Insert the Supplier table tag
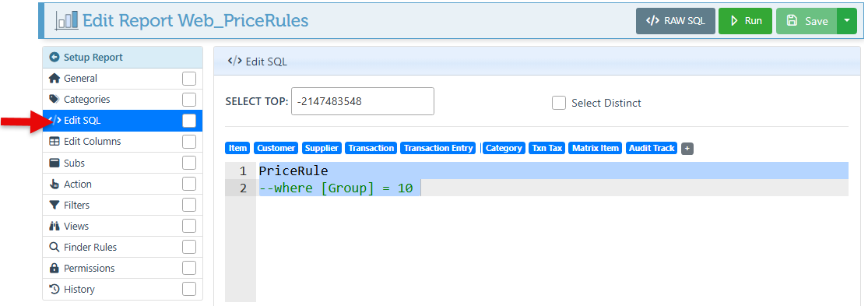868x306 pixels. click(322, 148)
